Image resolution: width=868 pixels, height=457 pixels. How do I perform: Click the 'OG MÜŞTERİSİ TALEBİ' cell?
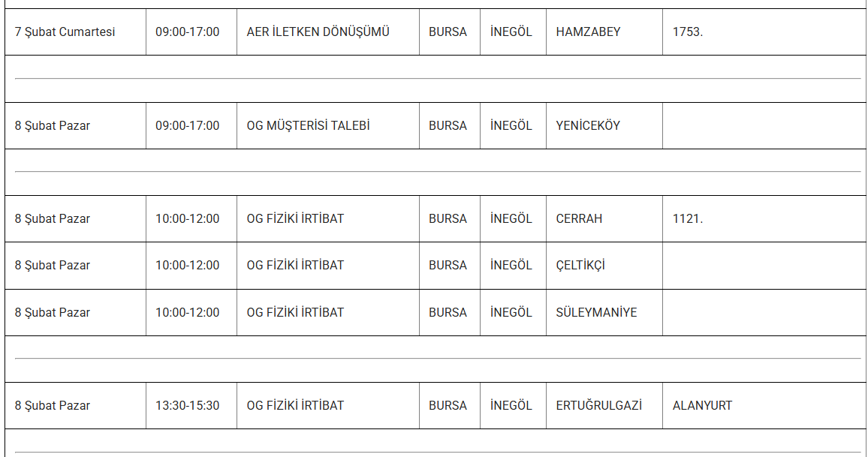pyautogui.click(x=309, y=126)
